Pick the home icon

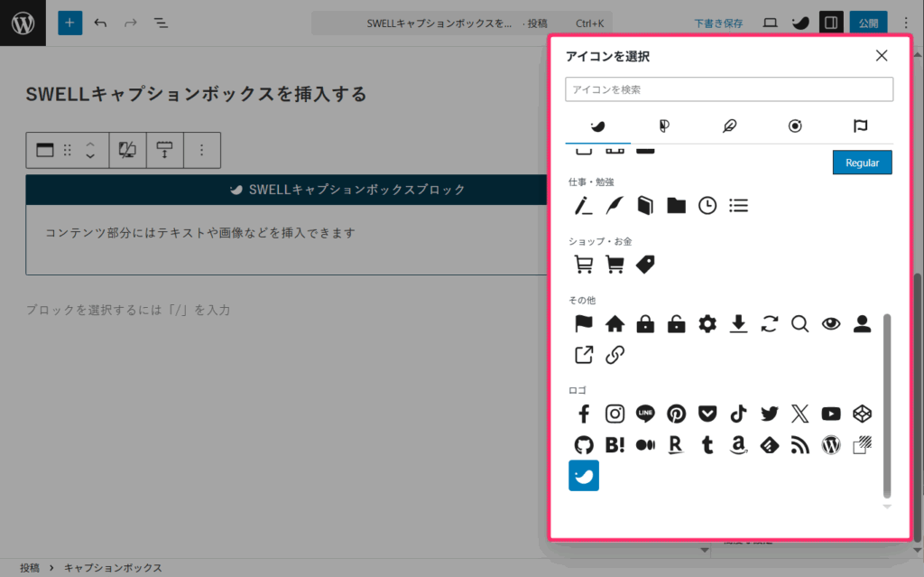[x=614, y=323]
